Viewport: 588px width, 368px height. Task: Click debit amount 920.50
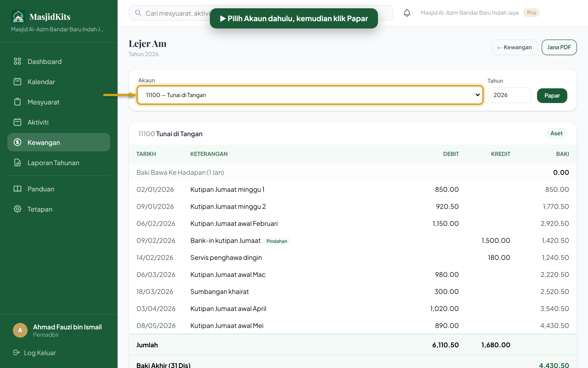[x=447, y=206]
